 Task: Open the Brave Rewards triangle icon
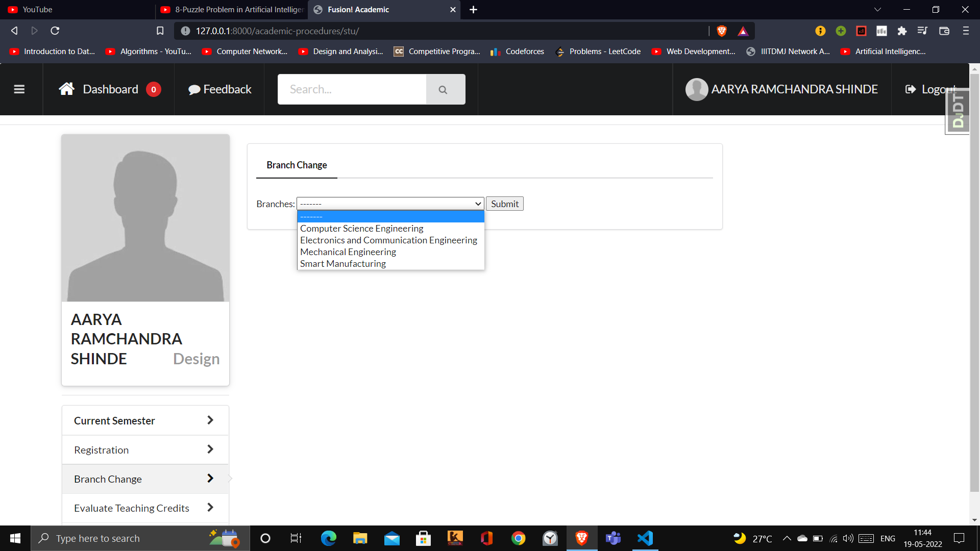743,31
